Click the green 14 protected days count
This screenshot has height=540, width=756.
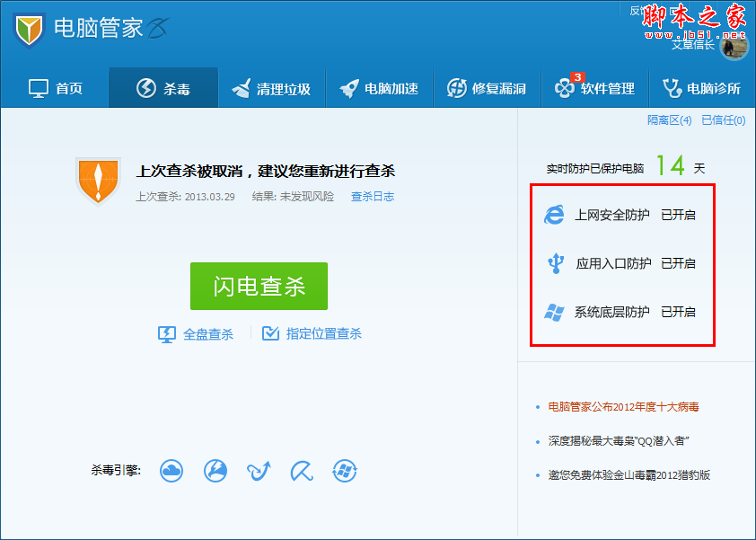pyautogui.click(x=671, y=165)
